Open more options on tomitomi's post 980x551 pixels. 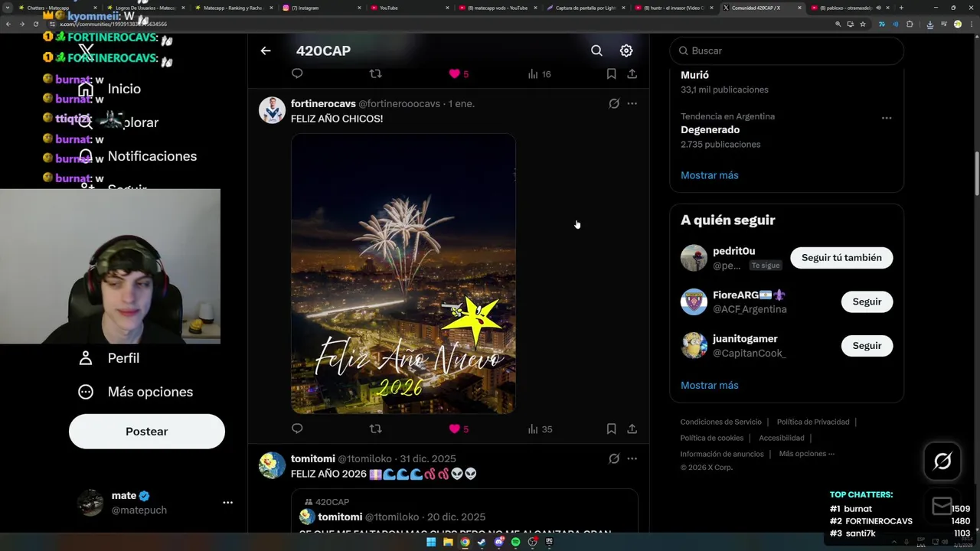[x=632, y=458]
